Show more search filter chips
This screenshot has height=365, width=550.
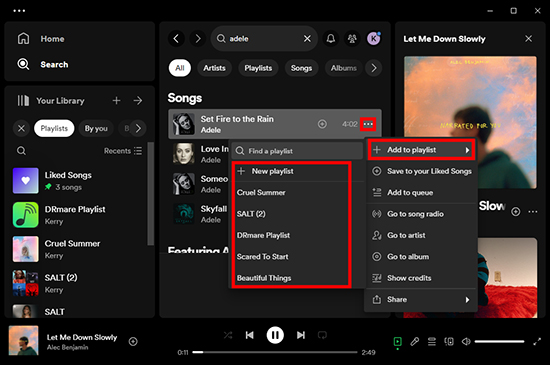pos(374,68)
